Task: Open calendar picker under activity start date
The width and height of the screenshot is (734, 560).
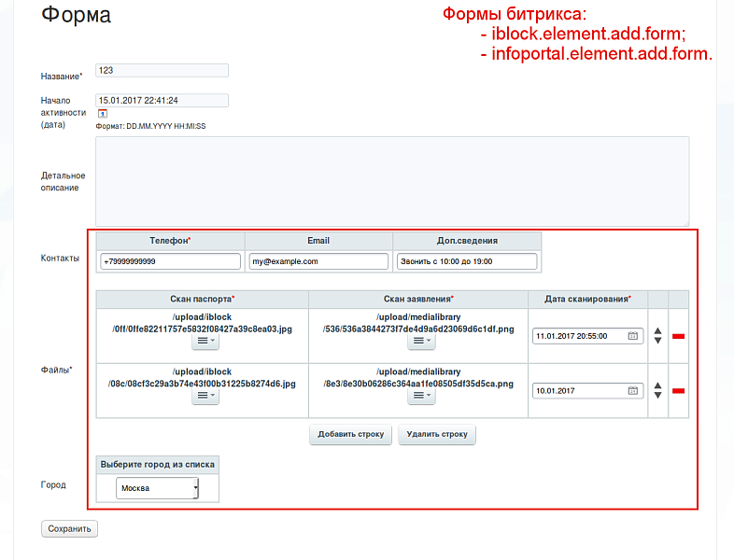Action: [x=102, y=114]
